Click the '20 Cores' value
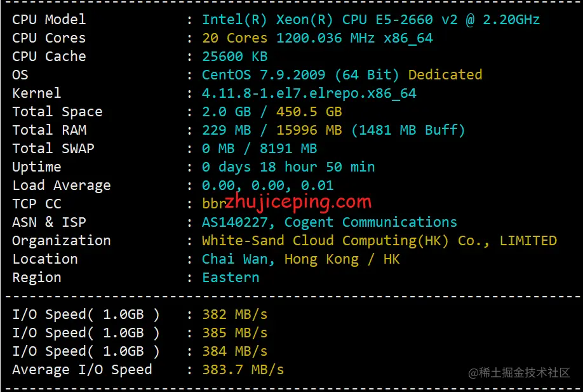Screen dimensions: 583x392 pos(234,38)
